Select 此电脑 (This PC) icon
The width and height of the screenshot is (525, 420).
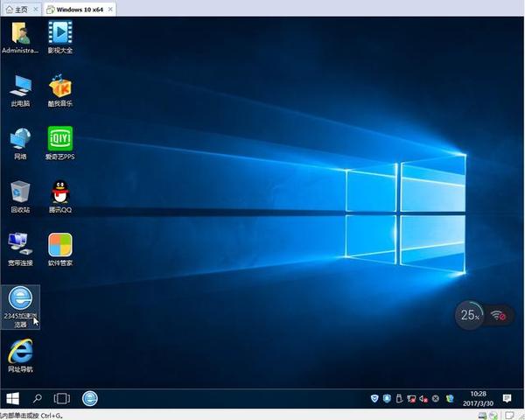tap(20, 87)
